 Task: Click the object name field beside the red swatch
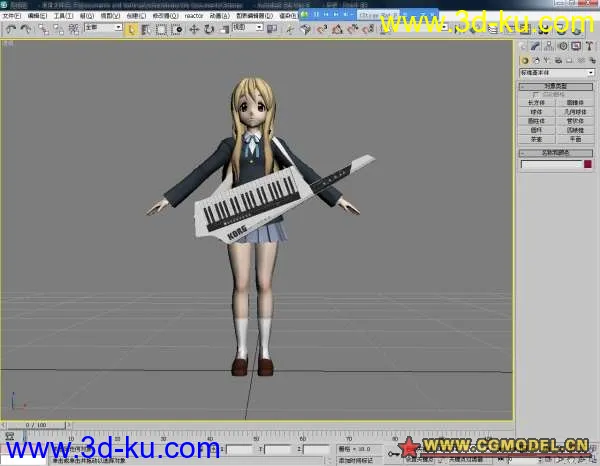(x=551, y=164)
